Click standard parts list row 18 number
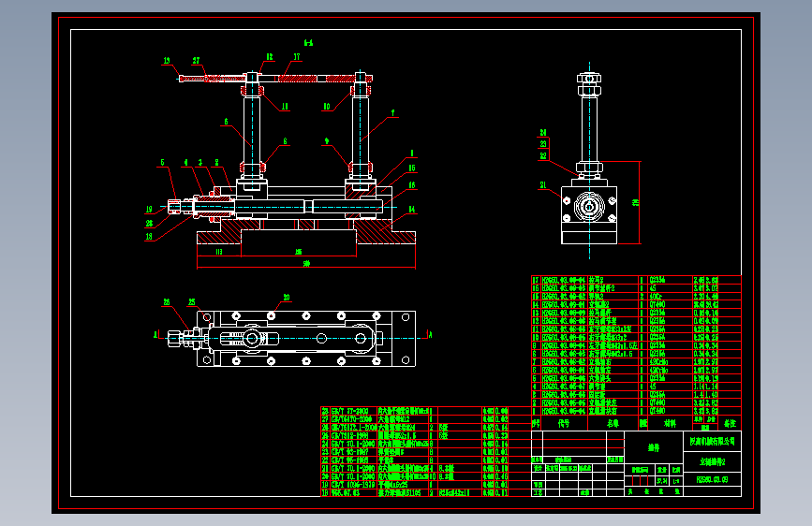The height and width of the screenshot is (526, 812). tap(325, 493)
